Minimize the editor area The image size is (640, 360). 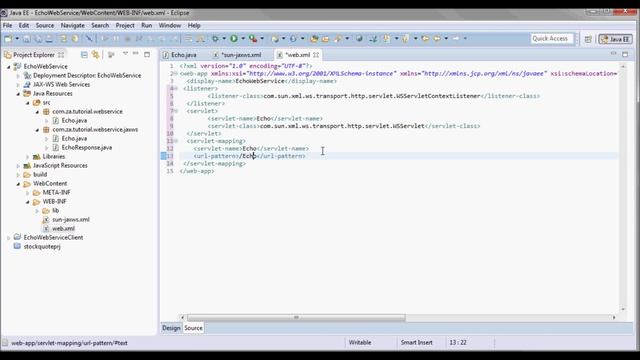[x=613, y=53]
